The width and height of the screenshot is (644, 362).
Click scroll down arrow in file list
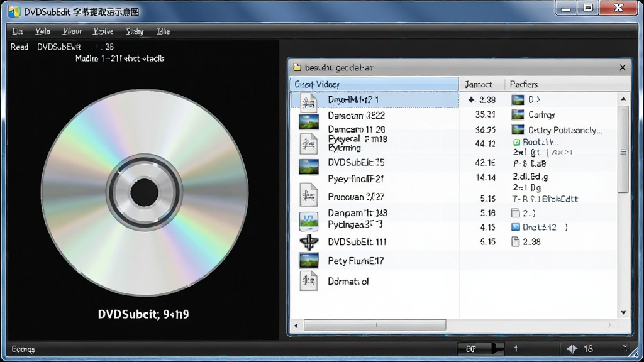pyautogui.click(x=623, y=313)
